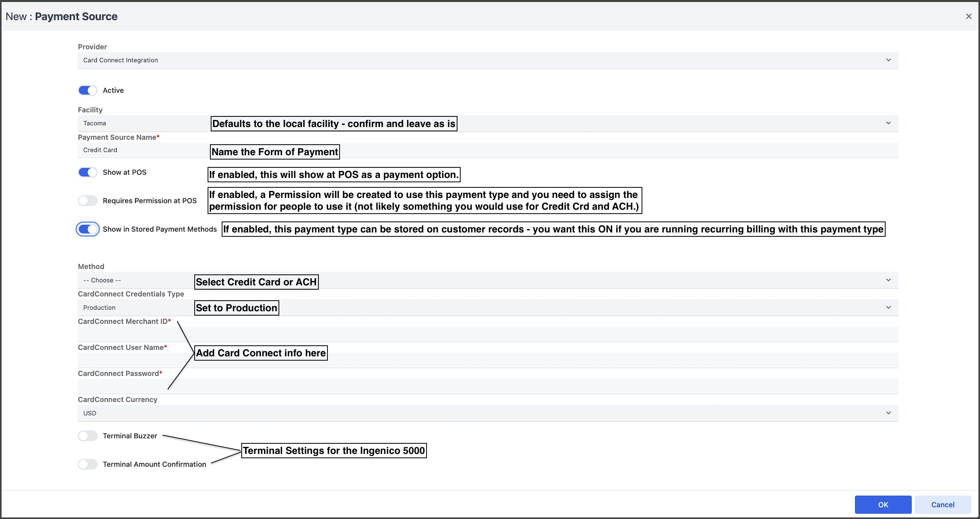The width and height of the screenshot is (980, 519).
Task: Turn off Show in Stored Payment Methods
Action: 88,229
